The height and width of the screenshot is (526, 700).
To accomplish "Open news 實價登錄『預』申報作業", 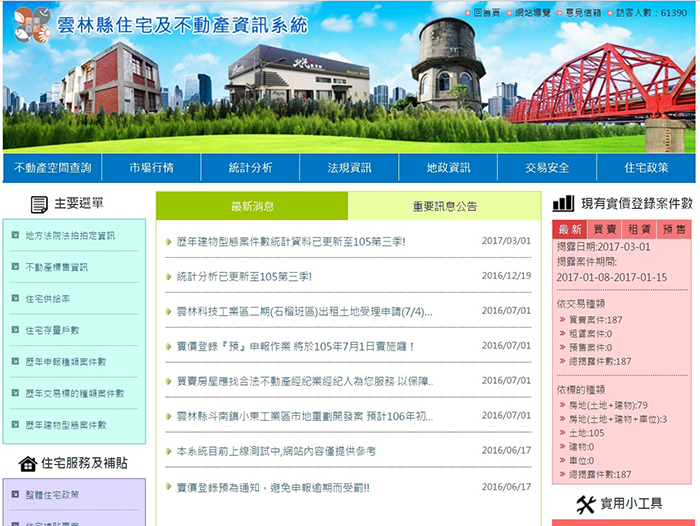I will click(296, 346).
